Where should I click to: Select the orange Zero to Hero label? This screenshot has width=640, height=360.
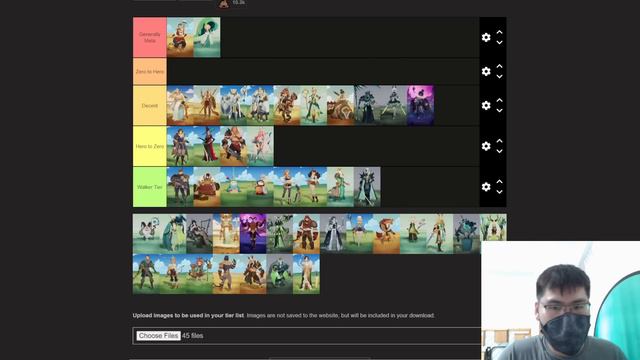coord(150,71)
